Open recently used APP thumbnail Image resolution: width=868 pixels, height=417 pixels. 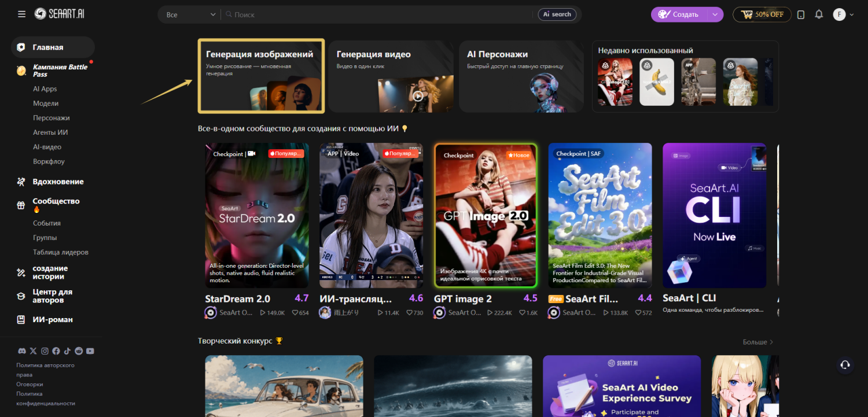click(698, 82)
